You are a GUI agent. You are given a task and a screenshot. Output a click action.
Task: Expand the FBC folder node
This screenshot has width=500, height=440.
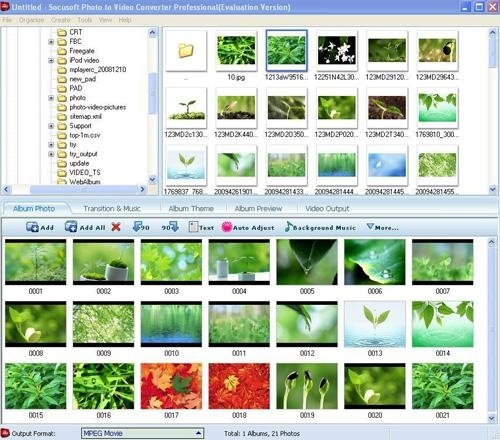click(x=51, y=42)
